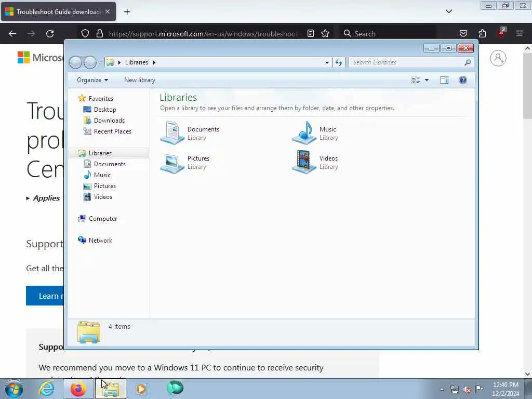Select Documents under Libraries in sidebar

pos(110,164)
